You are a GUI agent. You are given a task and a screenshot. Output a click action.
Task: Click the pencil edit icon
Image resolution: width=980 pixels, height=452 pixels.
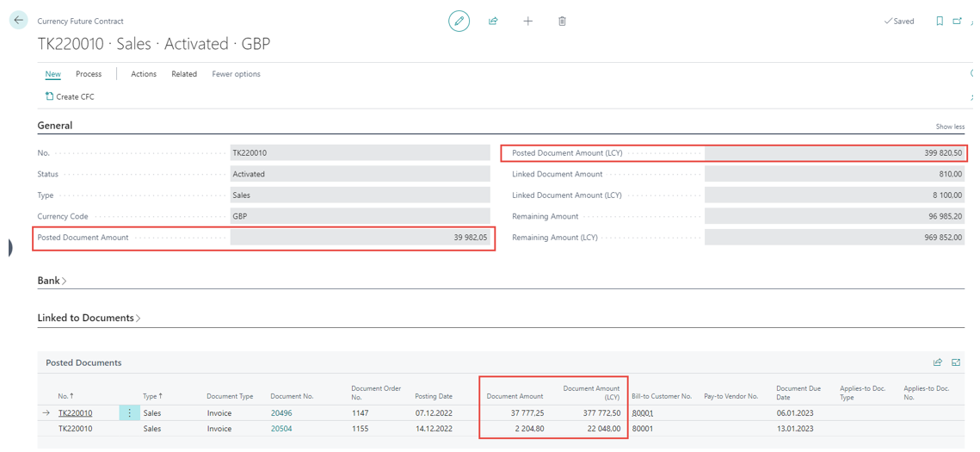459,22
